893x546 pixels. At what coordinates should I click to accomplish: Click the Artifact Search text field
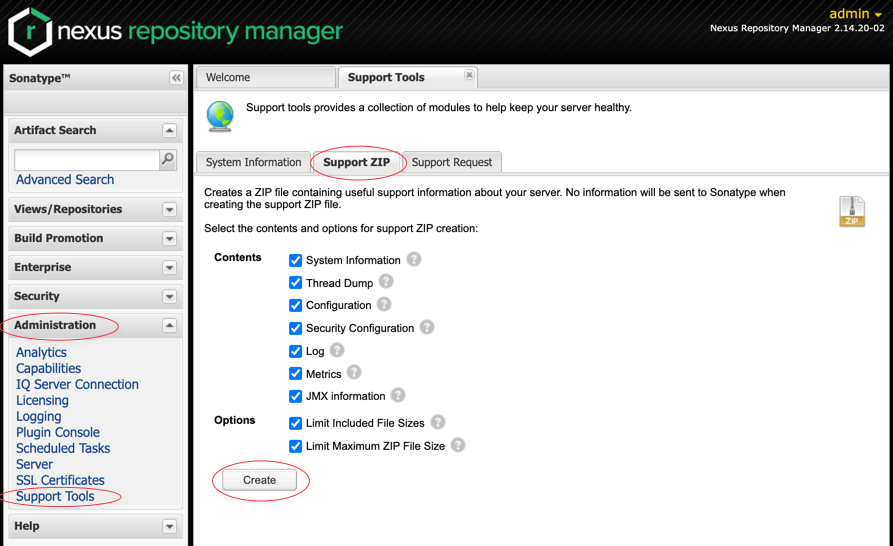tap(86, 159)
